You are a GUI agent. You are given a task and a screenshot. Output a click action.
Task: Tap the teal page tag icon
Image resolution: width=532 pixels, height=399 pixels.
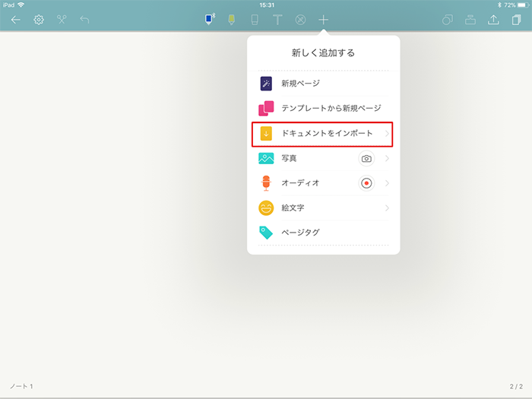(x=266, y=233)
